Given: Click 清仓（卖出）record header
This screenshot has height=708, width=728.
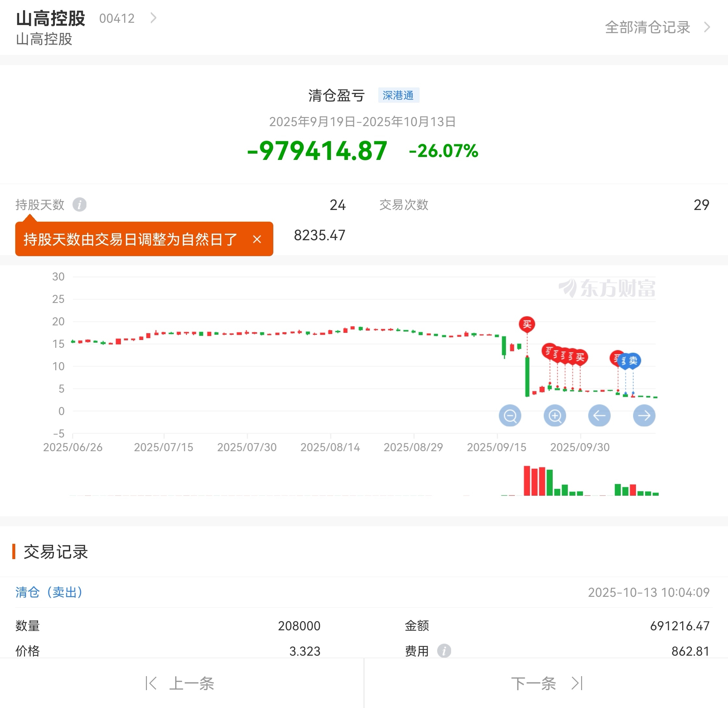Looking at the screenshot, I should [x=49, y=592].
